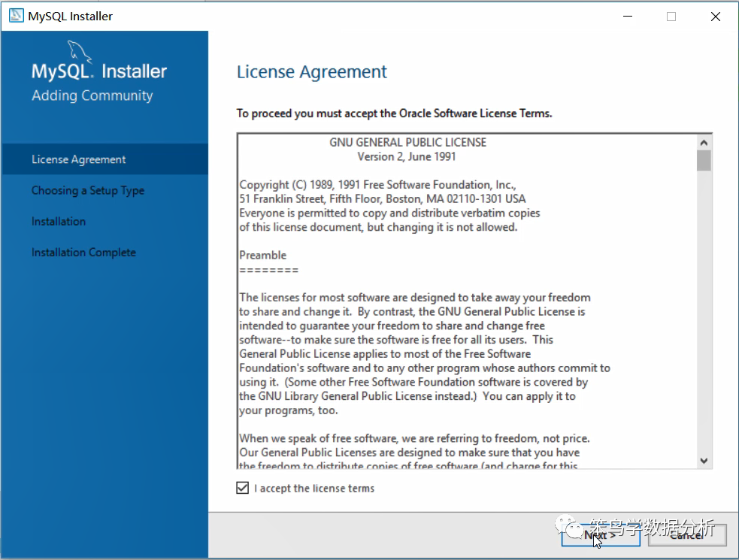Click 51 Franklin Street address line

[x=382, y=198]
